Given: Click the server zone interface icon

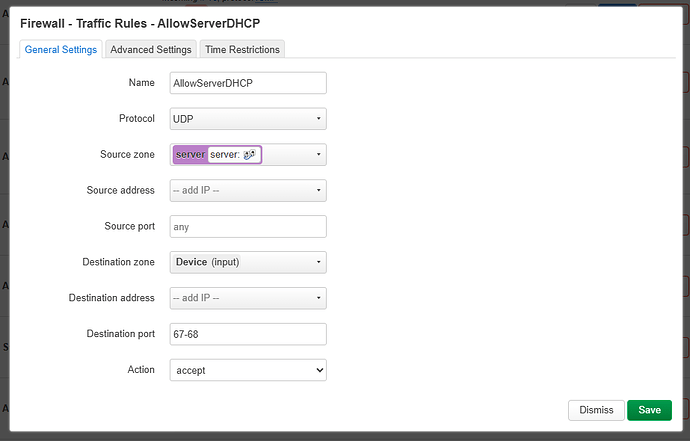Looking at the screenshot, I should [x=250, y=154].
